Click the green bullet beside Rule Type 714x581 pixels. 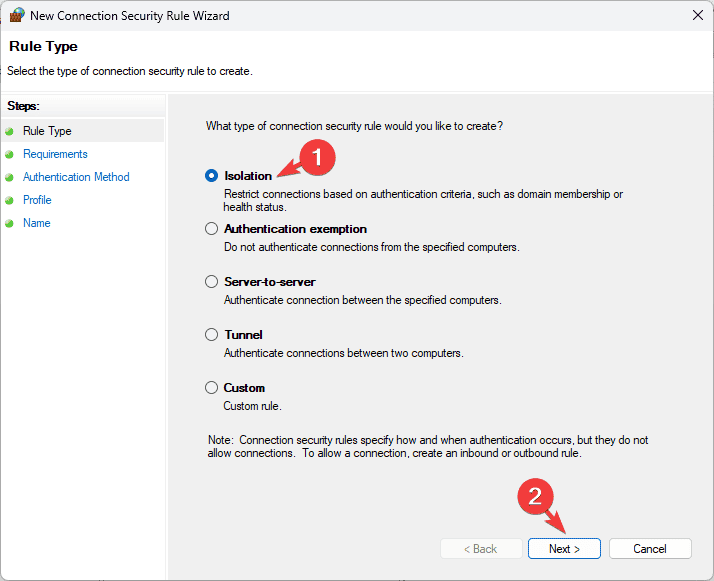tap(9, 132)
